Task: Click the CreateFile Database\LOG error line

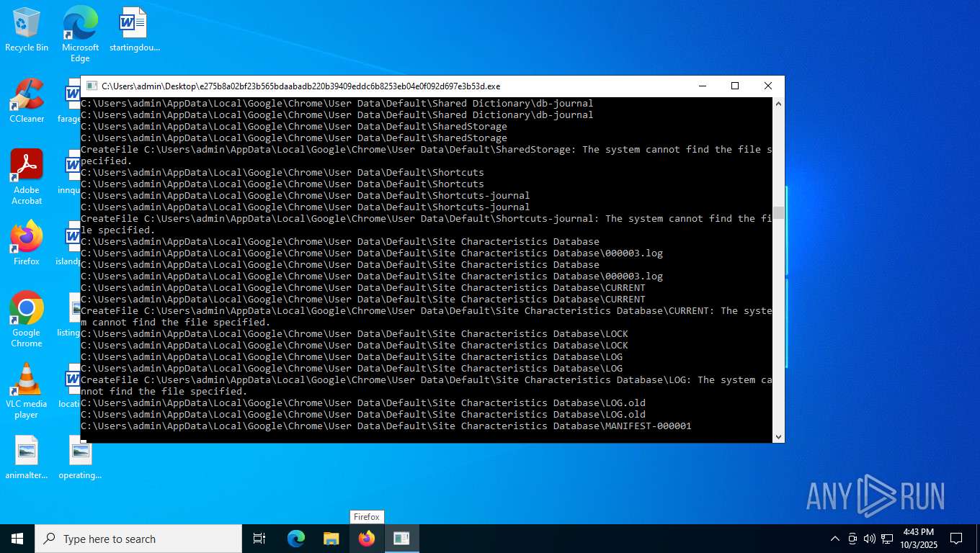Action: point(426,386)
